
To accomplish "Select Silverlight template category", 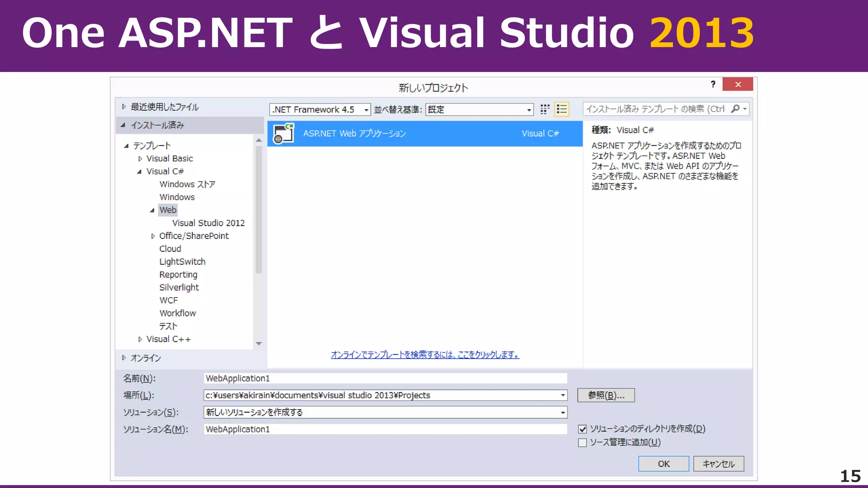I will (x=179, y=288).
